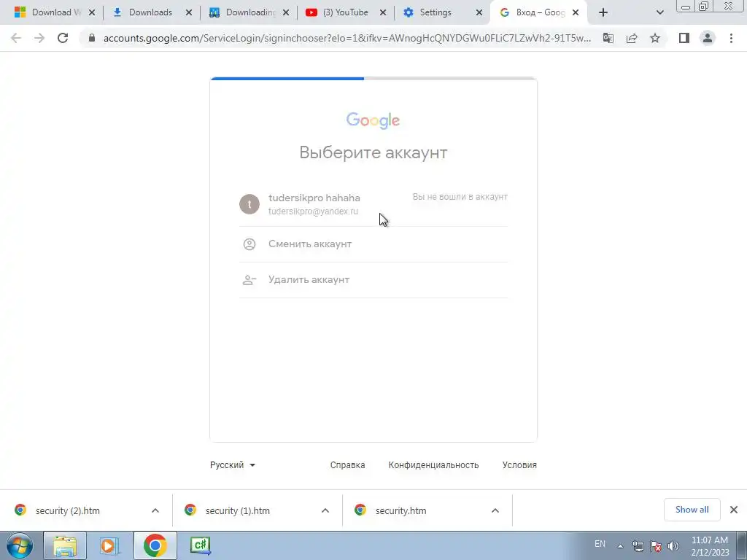The height and width of the screenshot is (560, 747).
Task: Open the Windows Start menu
Action: tap(20, 545)
